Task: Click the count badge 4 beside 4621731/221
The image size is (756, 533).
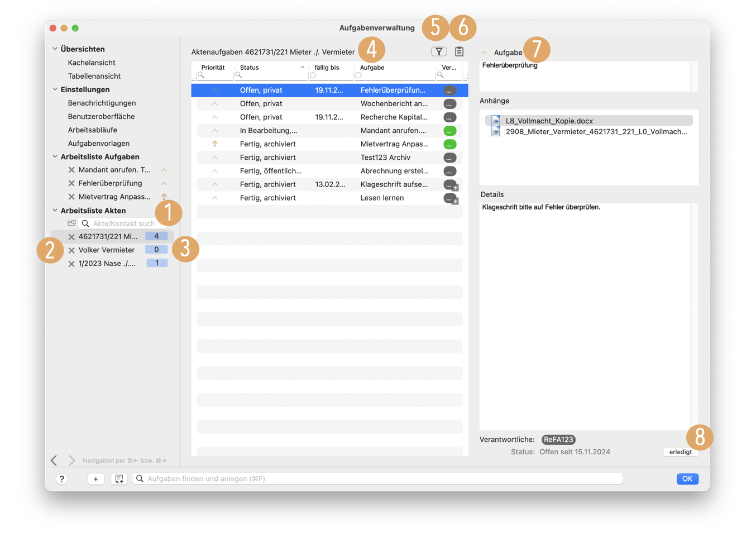Action: coord(156,236)
